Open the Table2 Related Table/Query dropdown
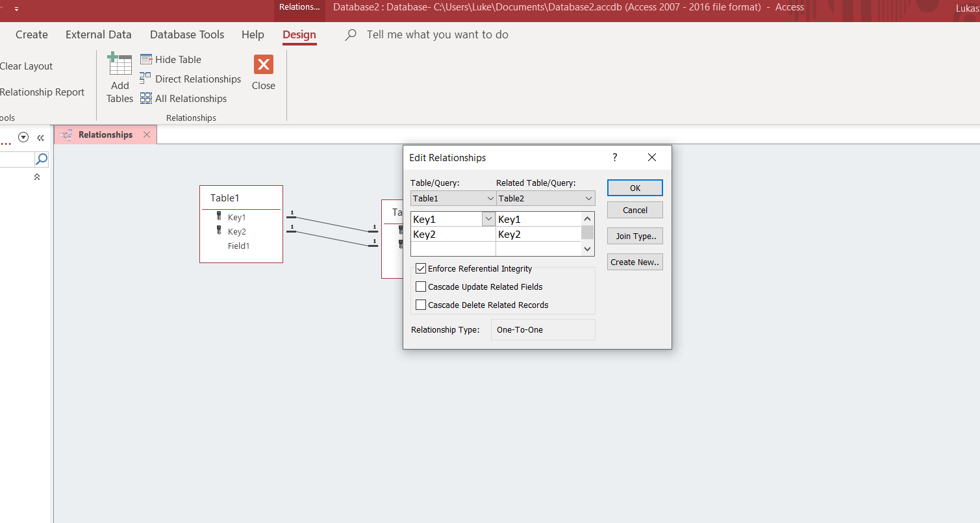This screenshot has width=980, height=523. click(x=588, y=199)
